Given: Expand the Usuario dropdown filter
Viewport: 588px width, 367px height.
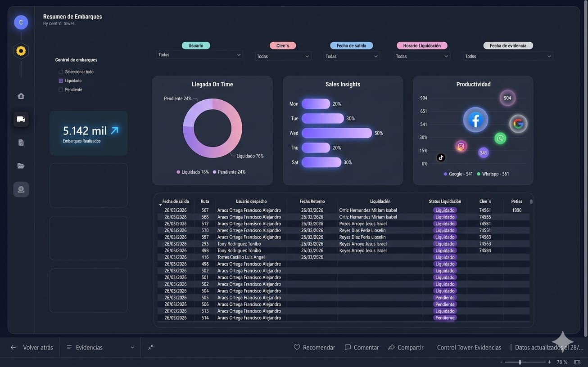Looking at the screenshot, I should pos(199,55).
